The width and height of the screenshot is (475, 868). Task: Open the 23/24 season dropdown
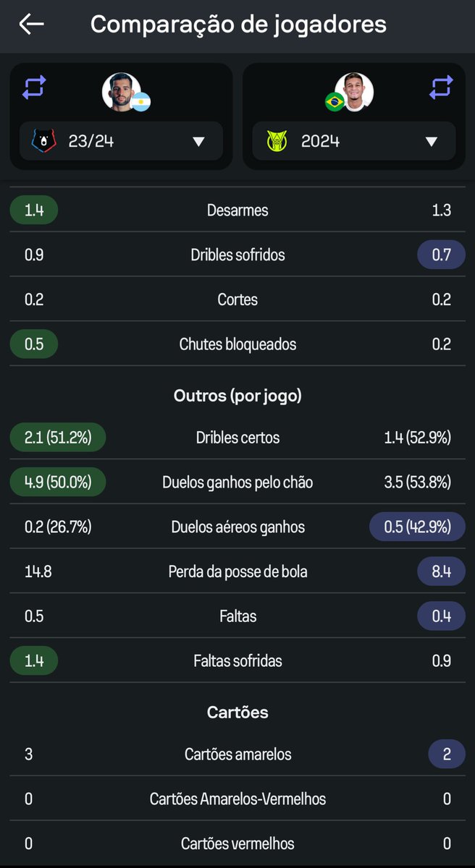pos(121,141)
